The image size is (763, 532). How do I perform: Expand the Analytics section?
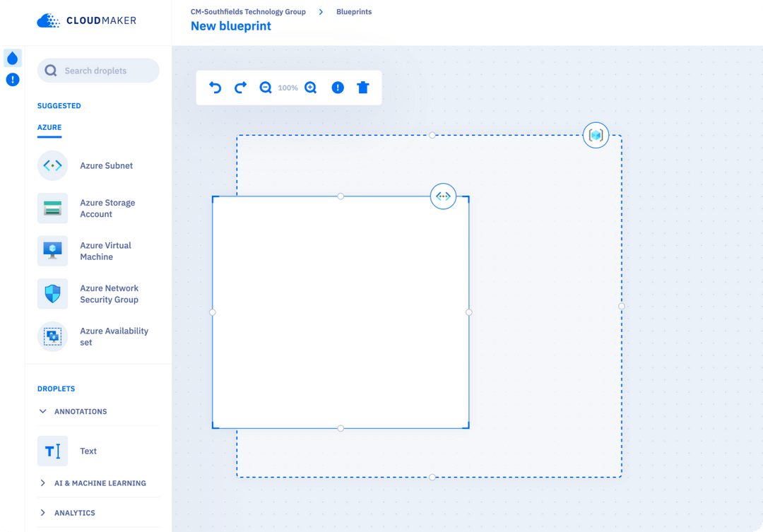(76, 512)
